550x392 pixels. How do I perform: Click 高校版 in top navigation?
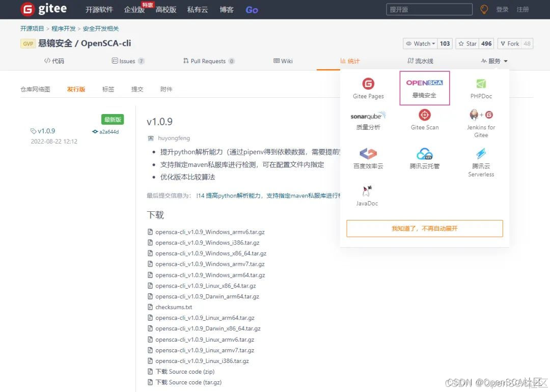166,10
